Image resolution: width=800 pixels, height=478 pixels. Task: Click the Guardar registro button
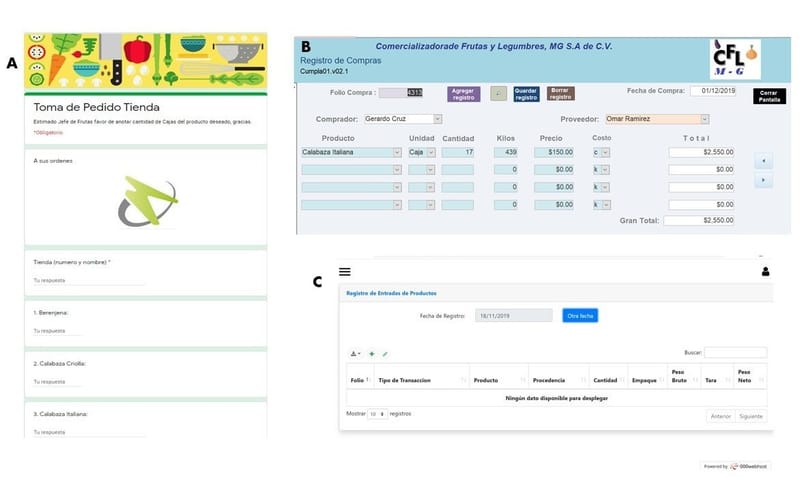(x=526, y=94)
